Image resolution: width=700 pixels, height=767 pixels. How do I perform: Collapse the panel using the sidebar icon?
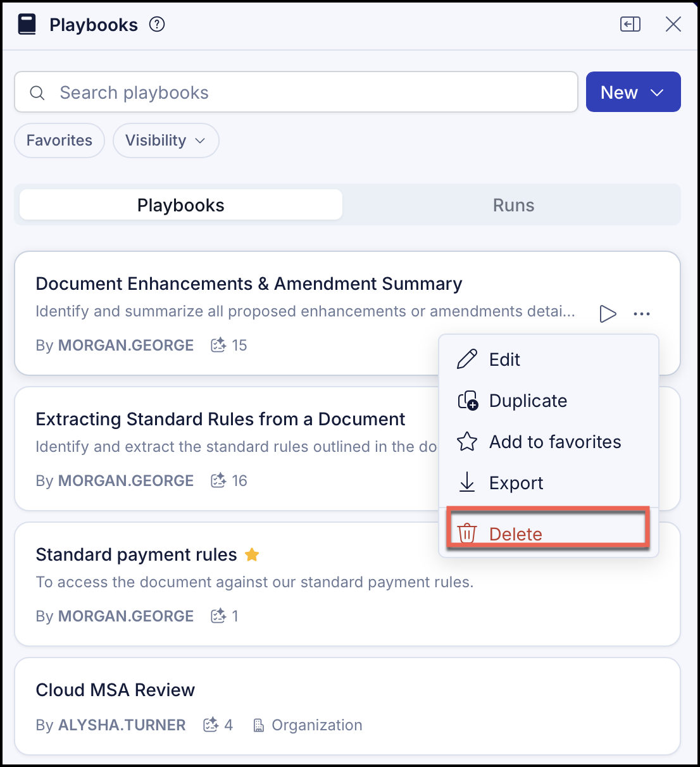click(x=630, y=25)
